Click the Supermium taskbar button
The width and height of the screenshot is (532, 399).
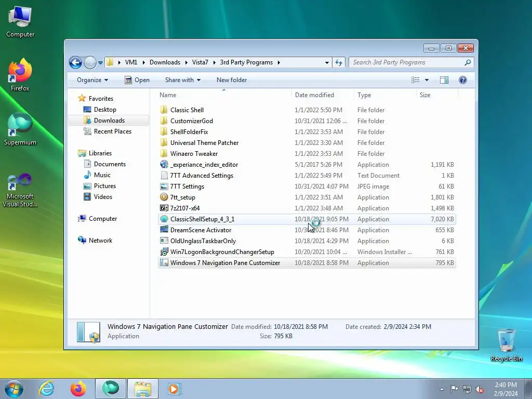point(111,389)
